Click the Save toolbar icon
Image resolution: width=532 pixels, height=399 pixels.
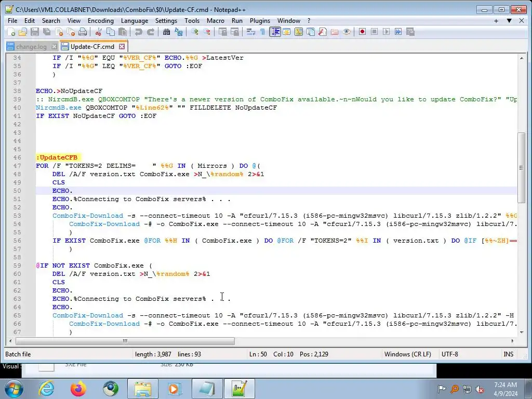pyautogui.click(x=35, y=32)
